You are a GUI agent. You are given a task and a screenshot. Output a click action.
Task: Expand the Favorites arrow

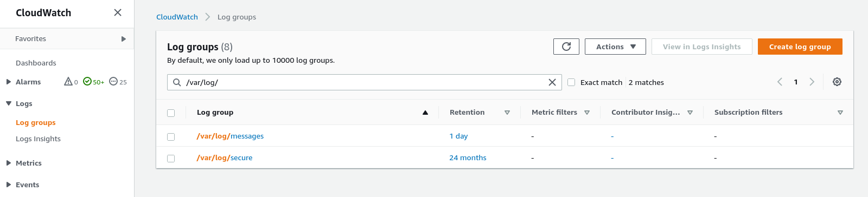click(x=124, y=39)
